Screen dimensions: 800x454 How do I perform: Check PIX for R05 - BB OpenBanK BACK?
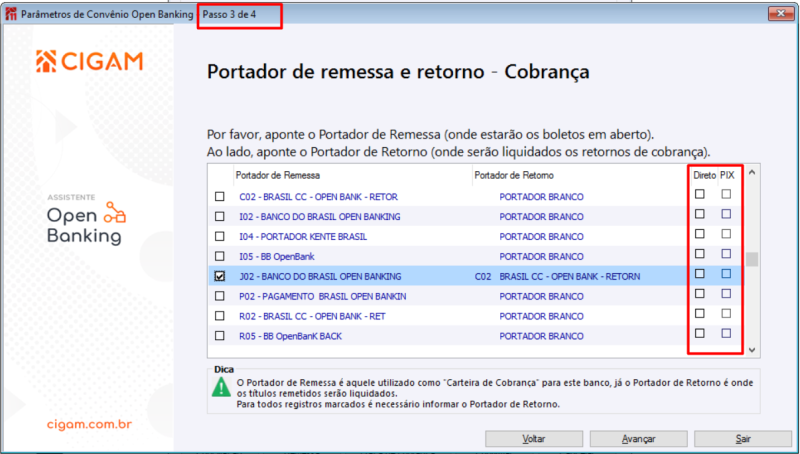(726, 333)
